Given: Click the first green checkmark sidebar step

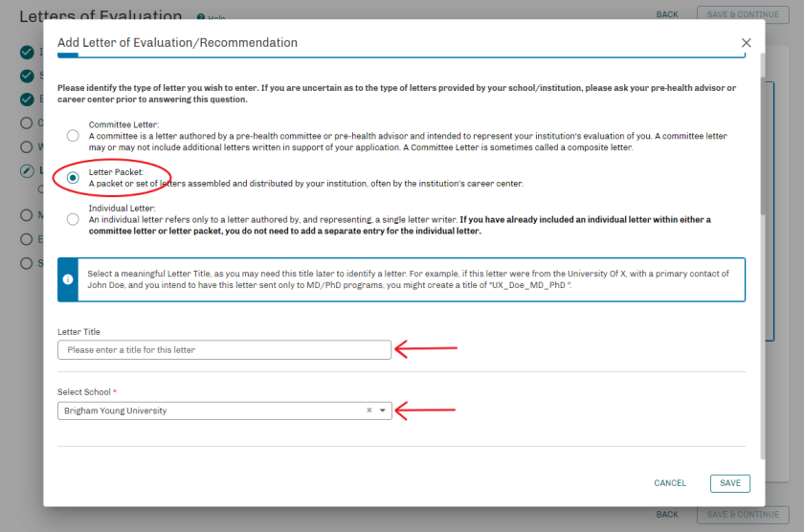Looking at the screenshot, I should point(27,53).
